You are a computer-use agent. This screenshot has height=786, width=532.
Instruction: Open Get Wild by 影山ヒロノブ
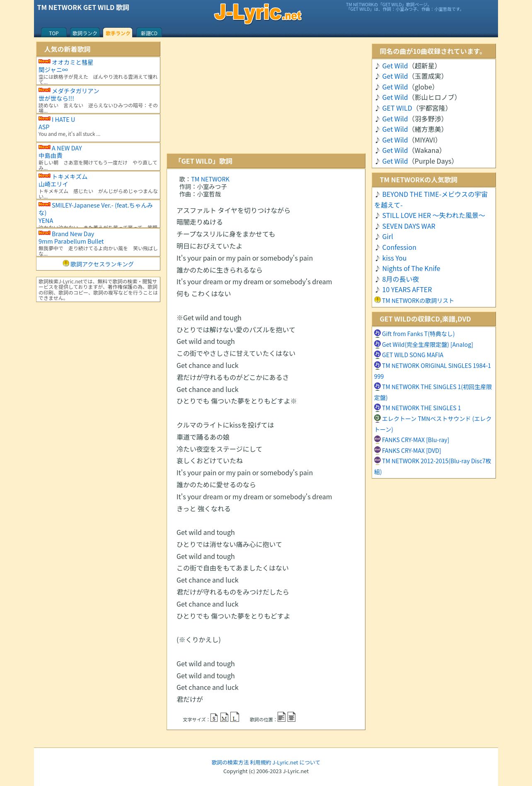[395, 97]
